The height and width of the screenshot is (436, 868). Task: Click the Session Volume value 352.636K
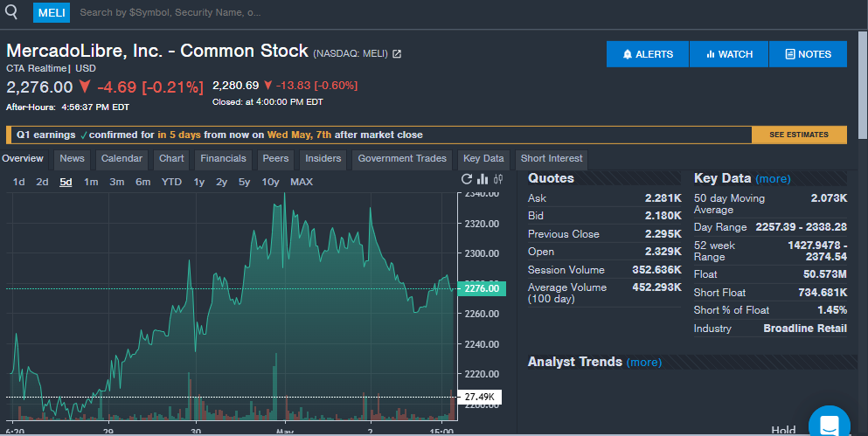(x=657, y=270)
